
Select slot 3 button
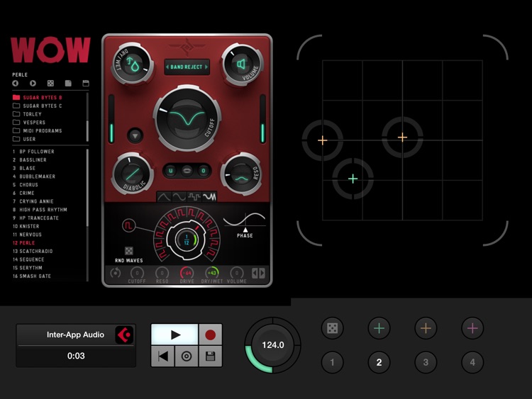tap(426, 362)
